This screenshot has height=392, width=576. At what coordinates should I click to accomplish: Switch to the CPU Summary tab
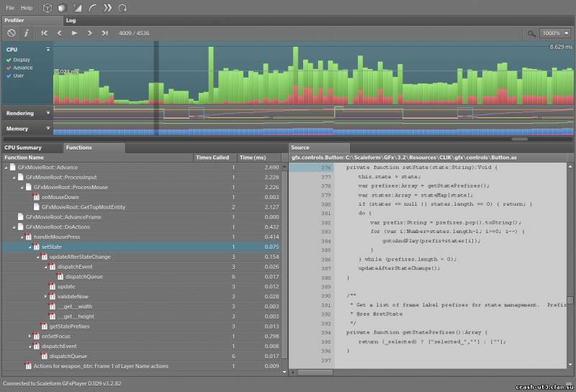click(x=23, y=147)
